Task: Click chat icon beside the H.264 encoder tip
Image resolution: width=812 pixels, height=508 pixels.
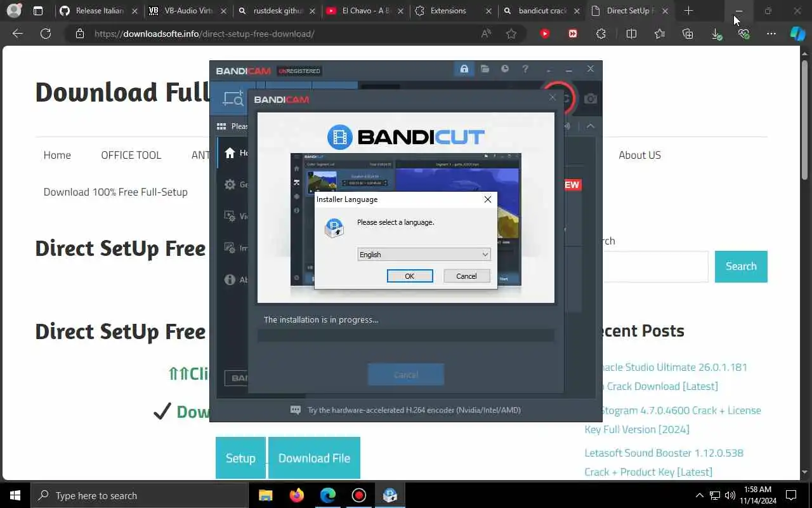Action: (x=296, y=410)
